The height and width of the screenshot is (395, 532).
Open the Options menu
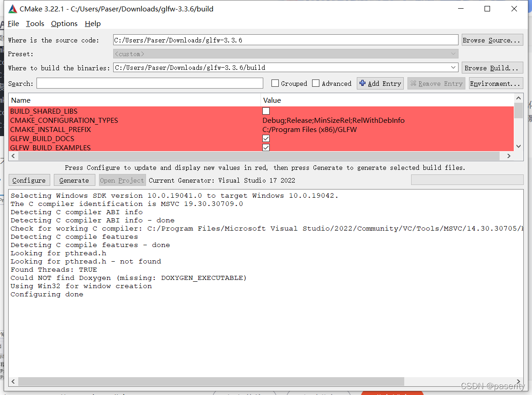point(64,23)
